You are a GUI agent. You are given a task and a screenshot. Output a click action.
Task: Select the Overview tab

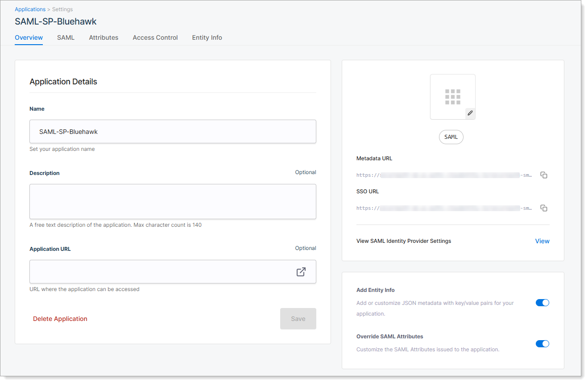(x=29, y=37)
